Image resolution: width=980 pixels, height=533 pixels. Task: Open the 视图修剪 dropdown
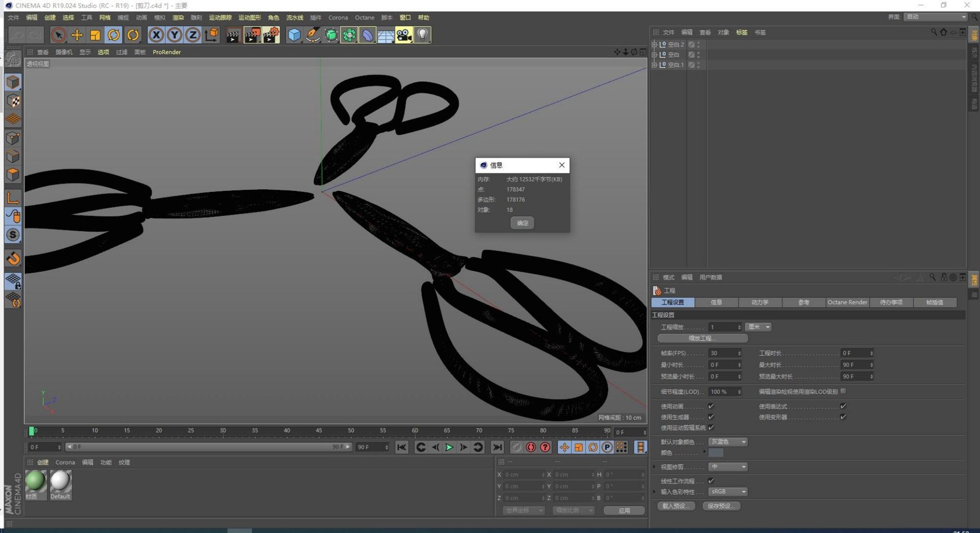728,467
